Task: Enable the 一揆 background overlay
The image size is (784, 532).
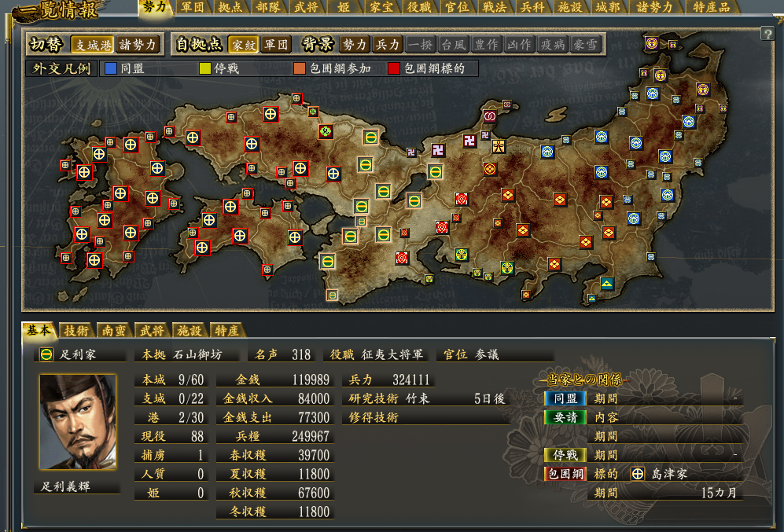Action: pos(421,45)
